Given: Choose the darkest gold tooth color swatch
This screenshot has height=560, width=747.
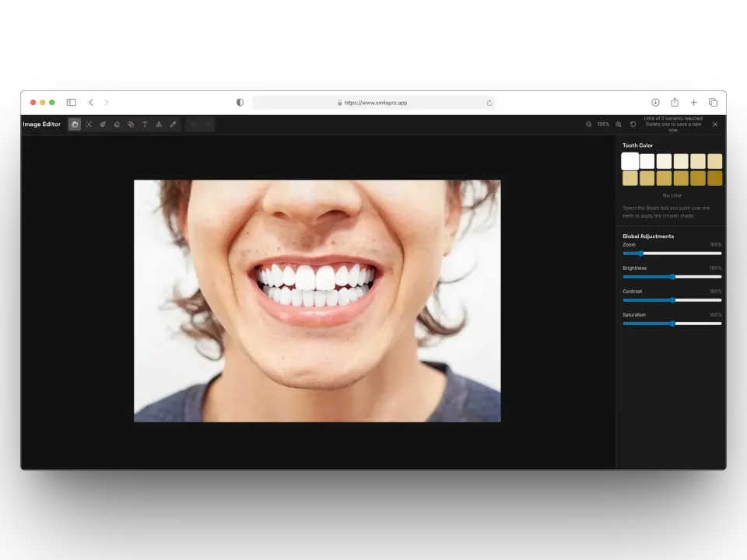Looking at the screenshot, I should pyautogui.click(x=714, y=179).
